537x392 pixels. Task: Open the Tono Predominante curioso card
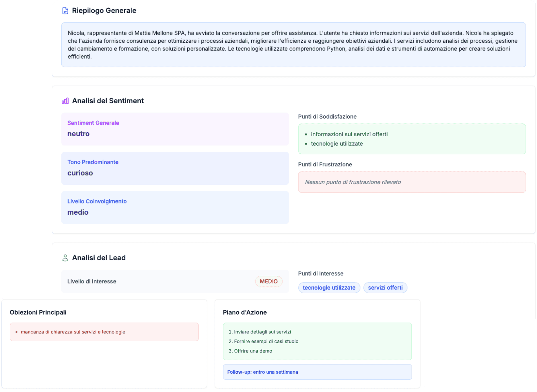pos(175,168)
